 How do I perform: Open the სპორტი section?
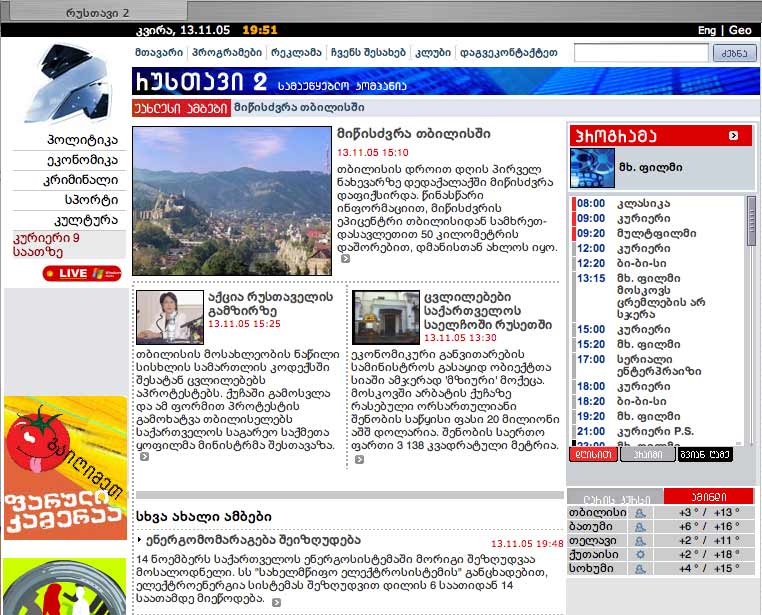91,200
